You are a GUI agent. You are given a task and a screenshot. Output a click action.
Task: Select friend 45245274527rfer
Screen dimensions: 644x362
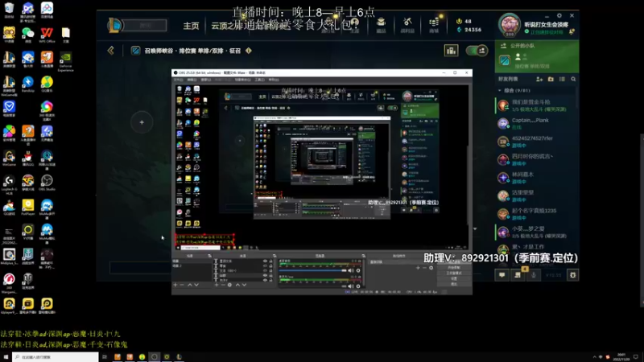536,142
